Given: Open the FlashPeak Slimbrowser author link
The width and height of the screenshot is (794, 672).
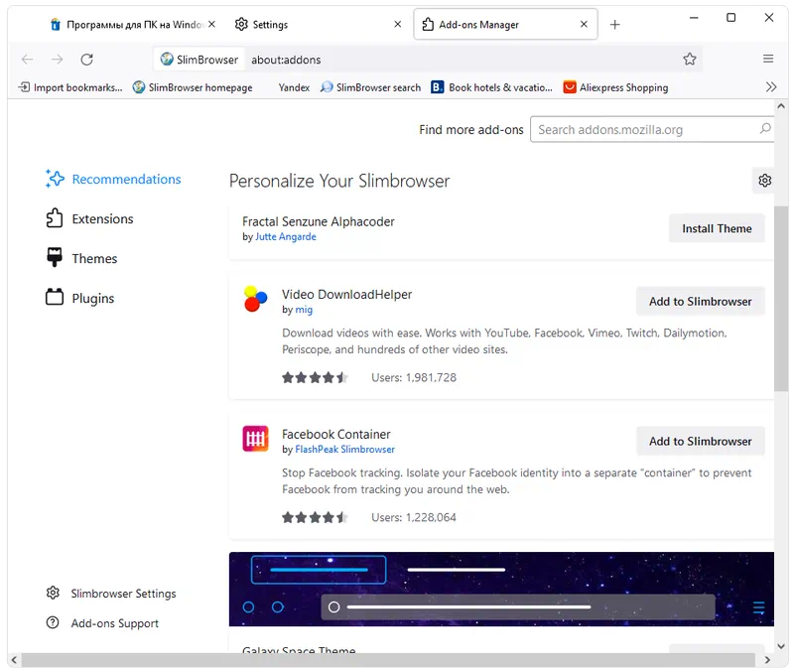Looking at the screenshot, I should coord(344,450).
